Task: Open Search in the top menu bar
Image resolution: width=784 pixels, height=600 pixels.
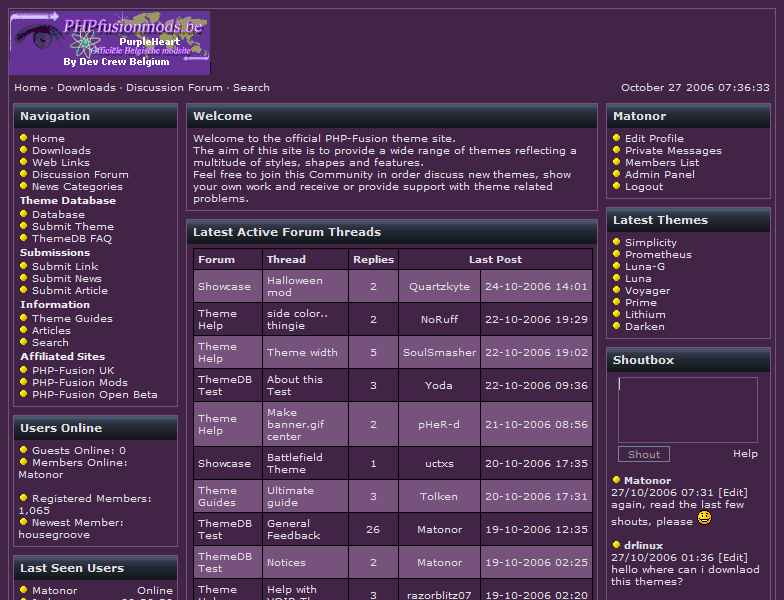Action: tap(251, 88)
